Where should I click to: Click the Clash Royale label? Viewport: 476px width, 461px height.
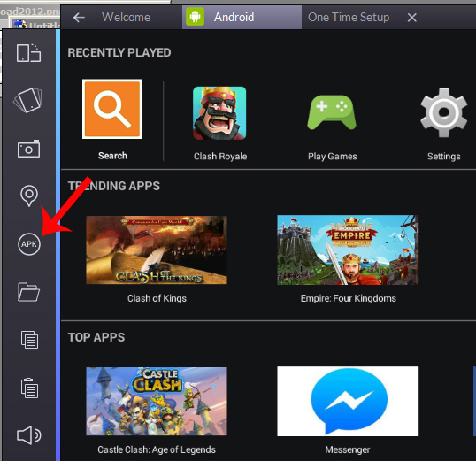pyautogui.click(x=220, y=156)
